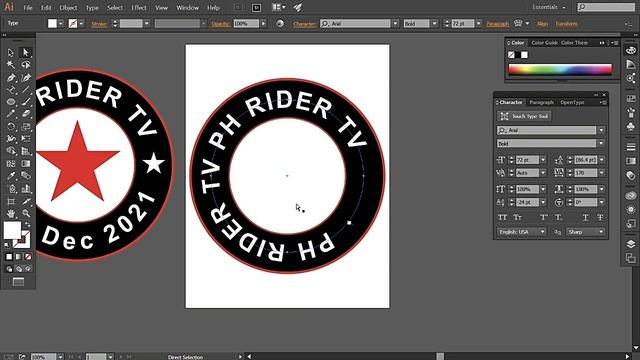Switch to the Color Guide tab

point(544,43)
